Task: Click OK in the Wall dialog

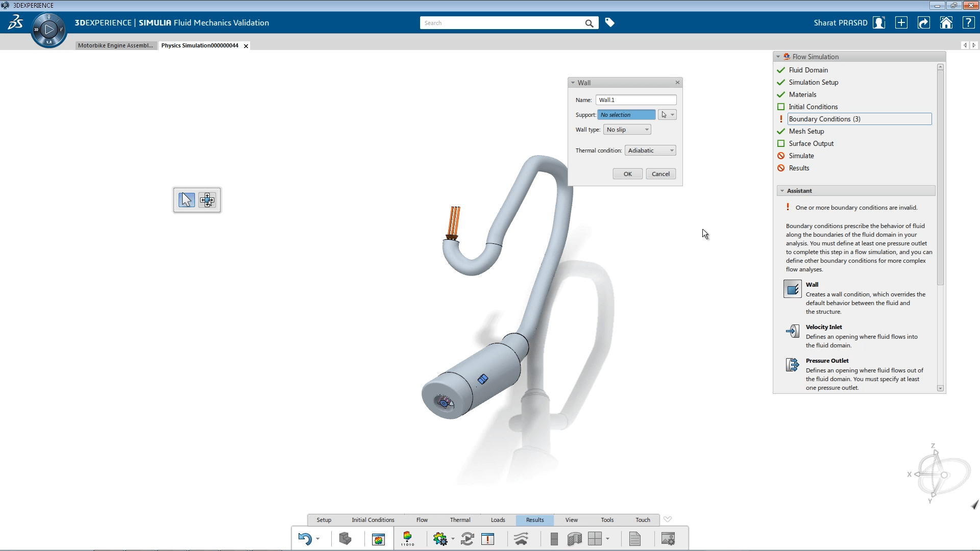Action: pyautogui.click(x=628, y=174)
